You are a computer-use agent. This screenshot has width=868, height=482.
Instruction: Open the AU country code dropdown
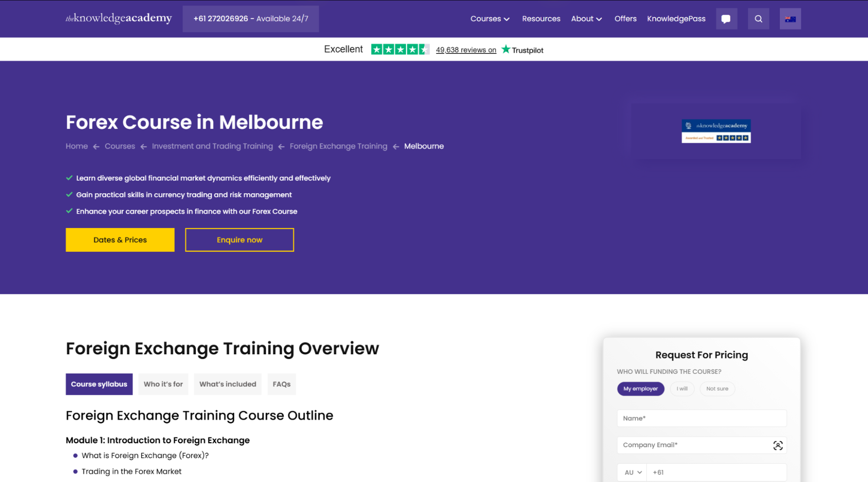pyautogui.click(x=632, y=472)
